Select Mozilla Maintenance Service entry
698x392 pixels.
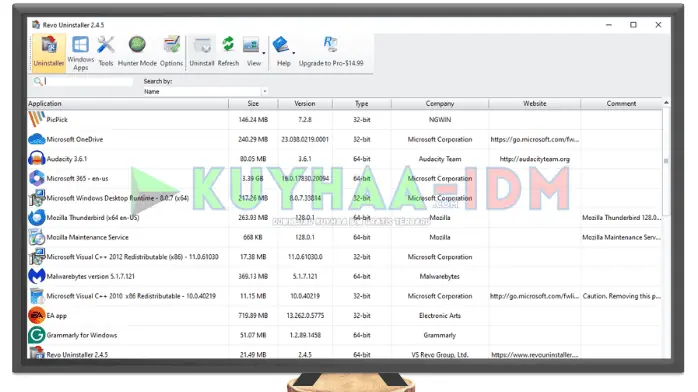tap(87, 237)
